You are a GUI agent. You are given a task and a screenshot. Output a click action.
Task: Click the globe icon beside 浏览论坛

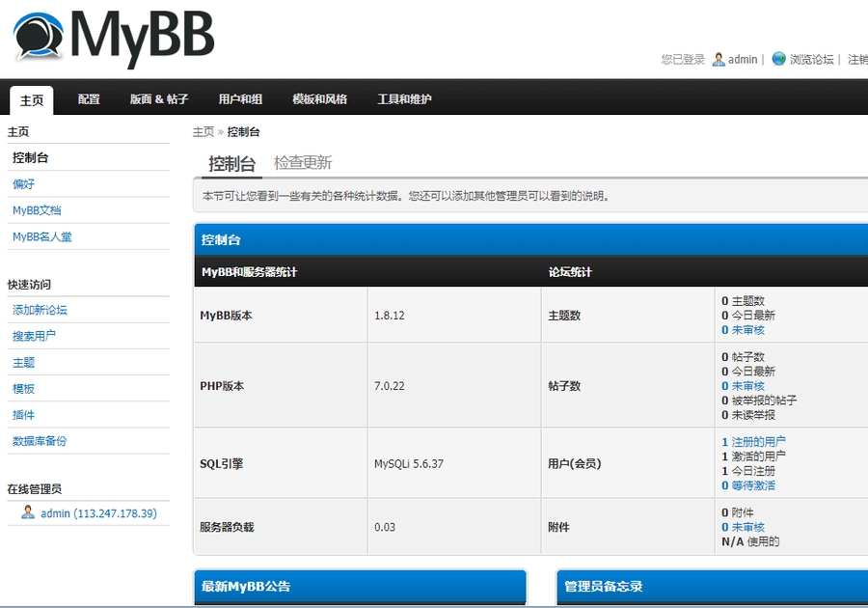click(778, 59)
